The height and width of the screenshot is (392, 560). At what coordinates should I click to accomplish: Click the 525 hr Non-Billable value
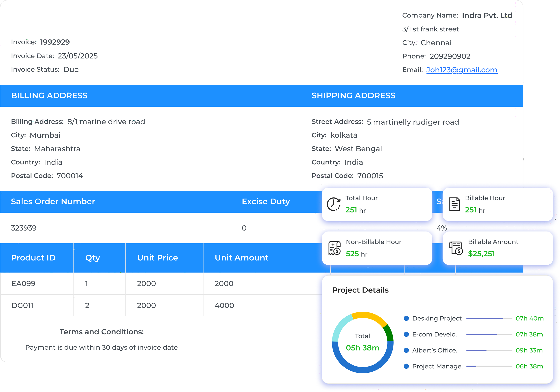coord(352,254)
